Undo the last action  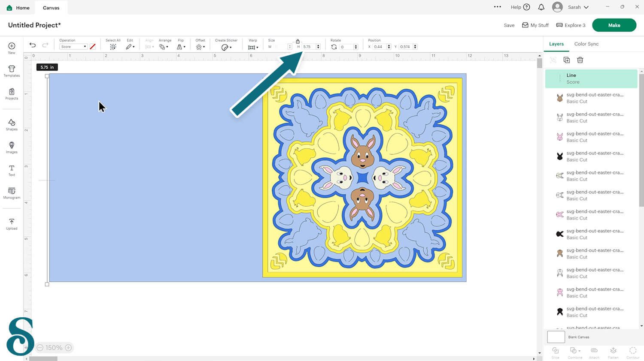pos(33,45)
